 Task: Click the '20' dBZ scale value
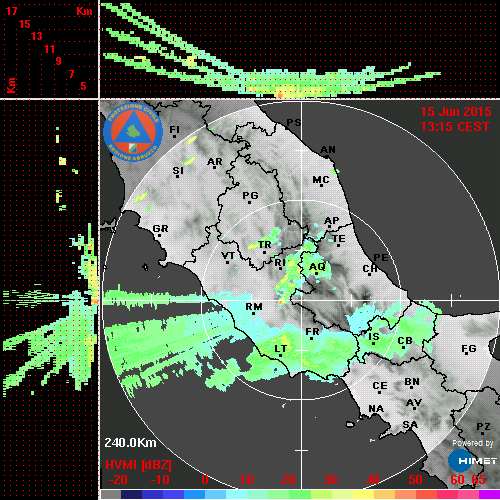(x=289, y=480)
